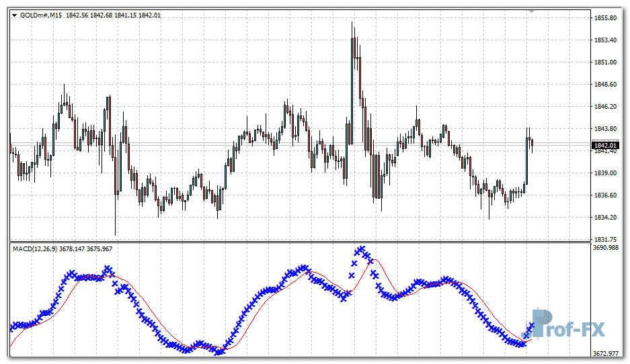
Task: Click the top of the tallest candle spike
Action: click(x=352, y=23)
